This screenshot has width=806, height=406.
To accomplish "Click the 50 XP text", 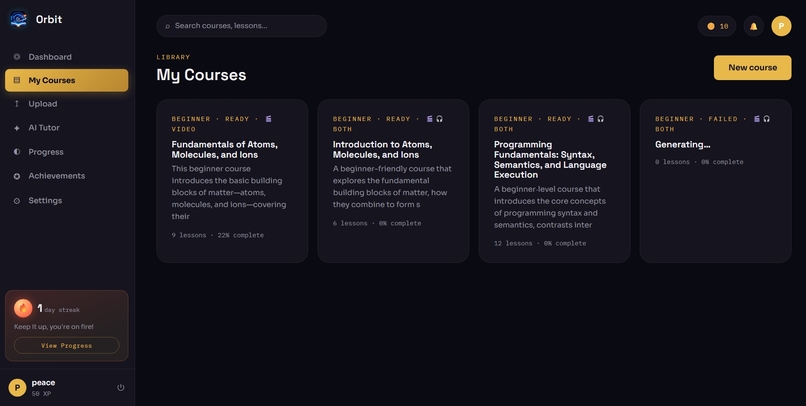I will click(x=41, y=394).
